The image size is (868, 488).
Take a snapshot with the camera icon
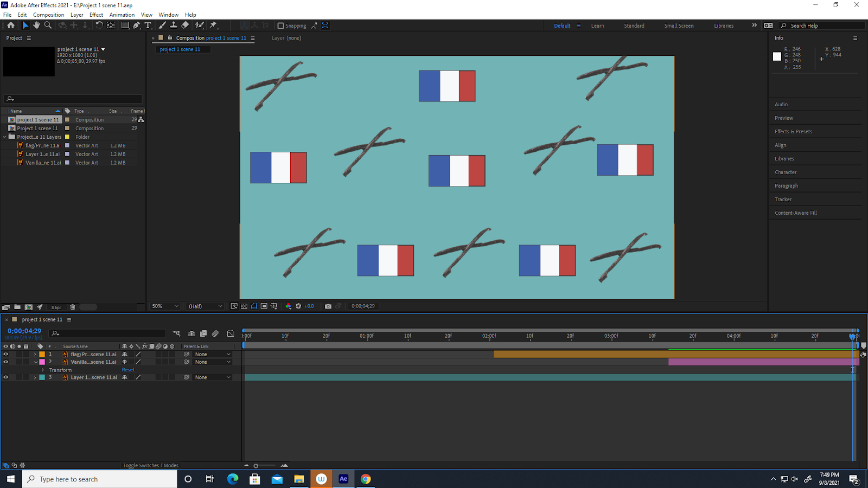pyautogui.click(x=328, y=306)
